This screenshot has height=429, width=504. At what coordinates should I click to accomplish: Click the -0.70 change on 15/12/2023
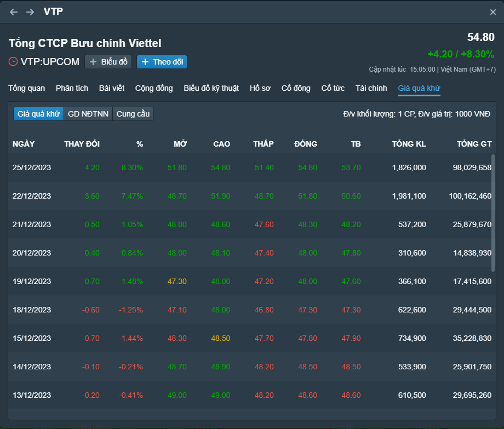91,338
